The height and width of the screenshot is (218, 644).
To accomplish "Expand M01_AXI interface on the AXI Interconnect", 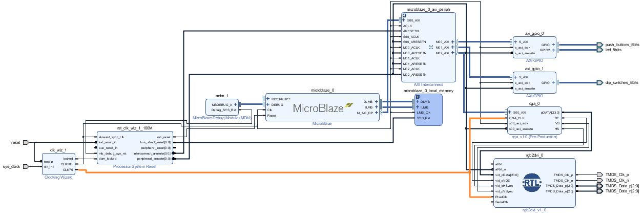I will click(452, 47).
